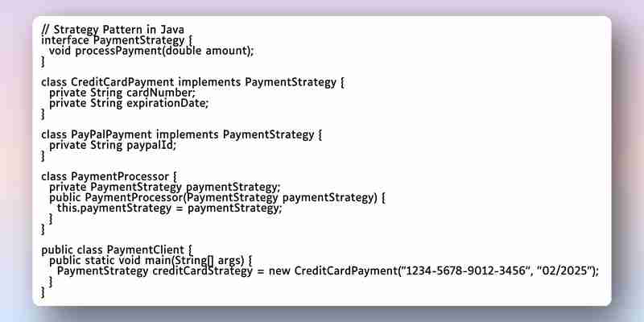The image size is (644, 322).
Task: Click the interface PaymentStrategy declaration line
Action: (x=117, y=41)
